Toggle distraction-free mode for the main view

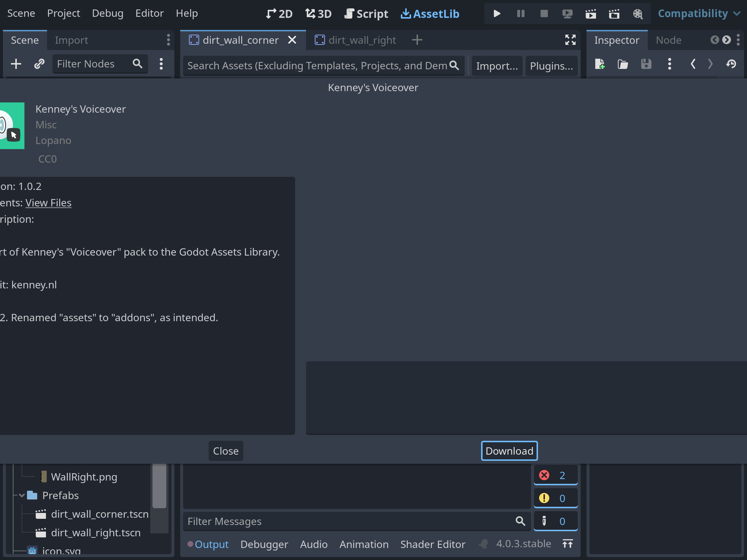point(570,40)
